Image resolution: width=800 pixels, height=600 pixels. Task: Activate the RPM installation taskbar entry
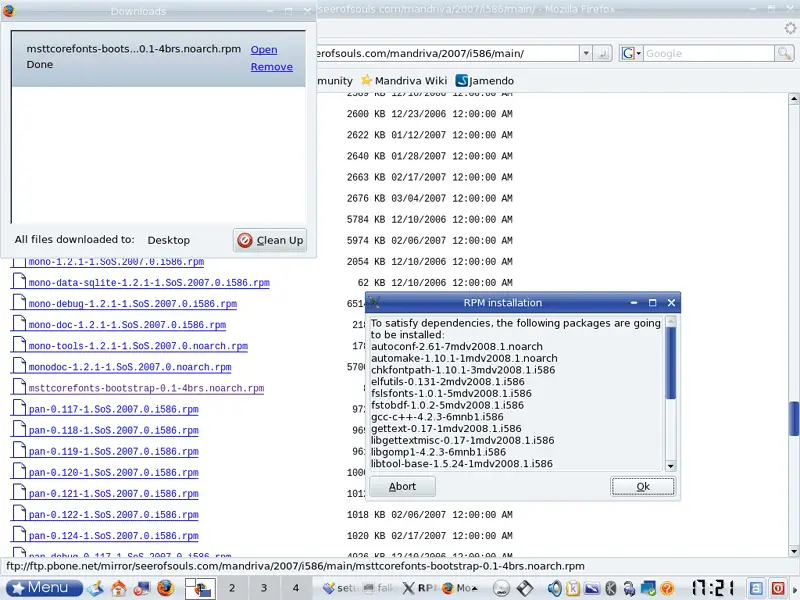pos(420,588)
